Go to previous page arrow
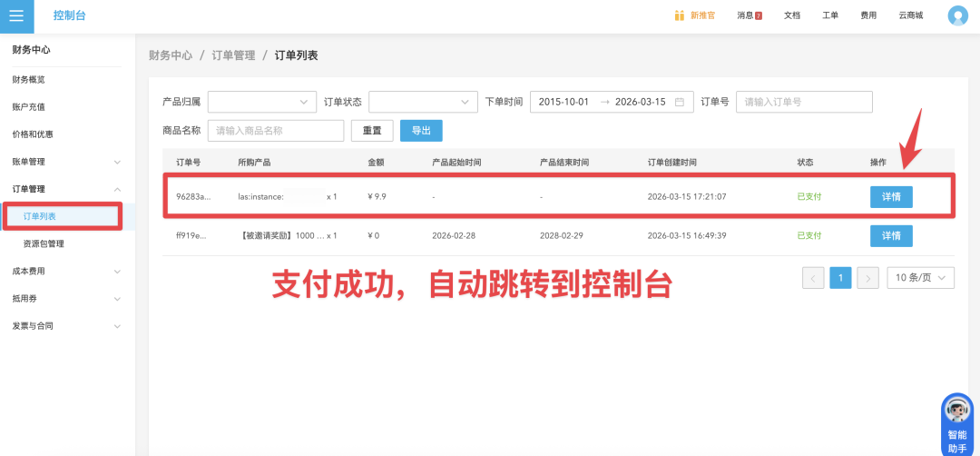This screenshot has height=456, width=980. tap(814, 278)
